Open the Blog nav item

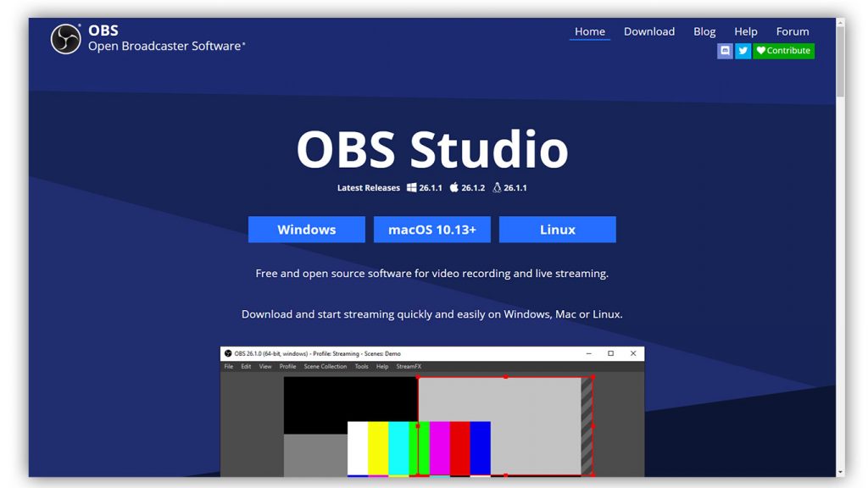tap(704, 31)
